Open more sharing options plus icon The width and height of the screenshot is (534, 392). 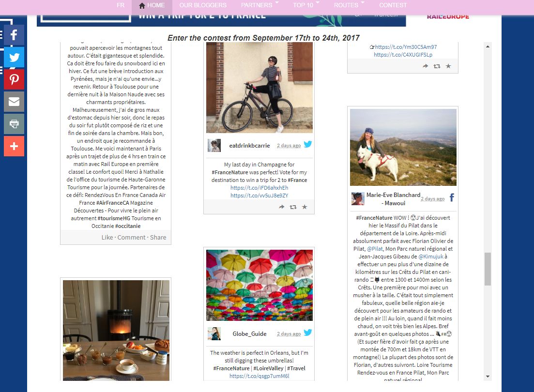(14, 146)
